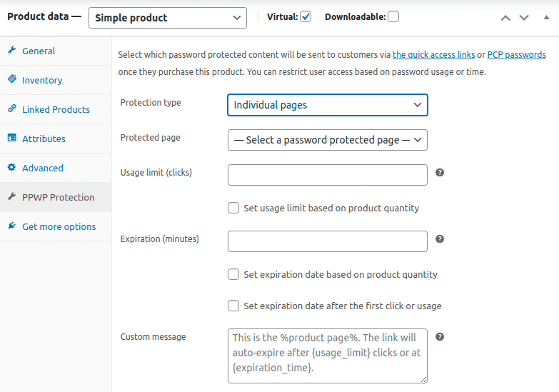The image size is (559, 392).
Task: Follow the quick access links hyperlink
Action: click(433, 54)
